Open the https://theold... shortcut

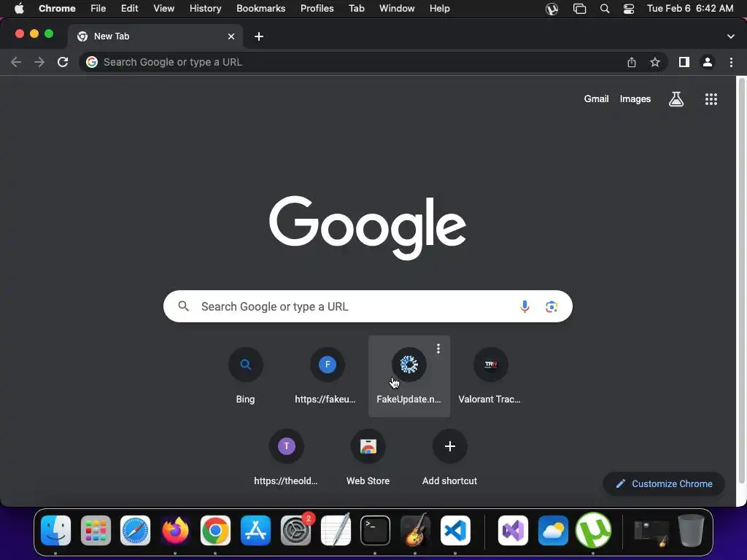286,458
